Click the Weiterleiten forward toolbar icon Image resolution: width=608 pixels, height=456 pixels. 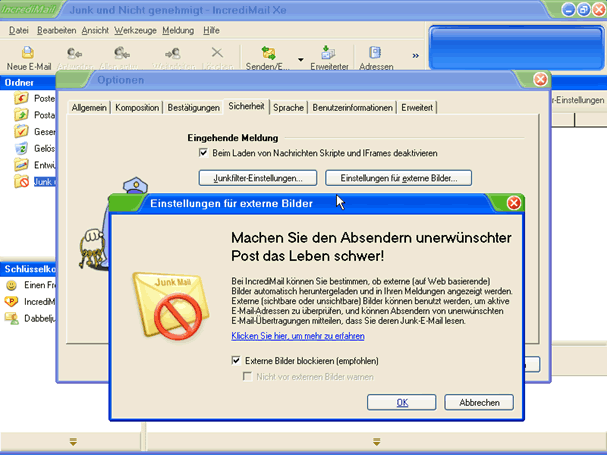(x=173, y=52)
